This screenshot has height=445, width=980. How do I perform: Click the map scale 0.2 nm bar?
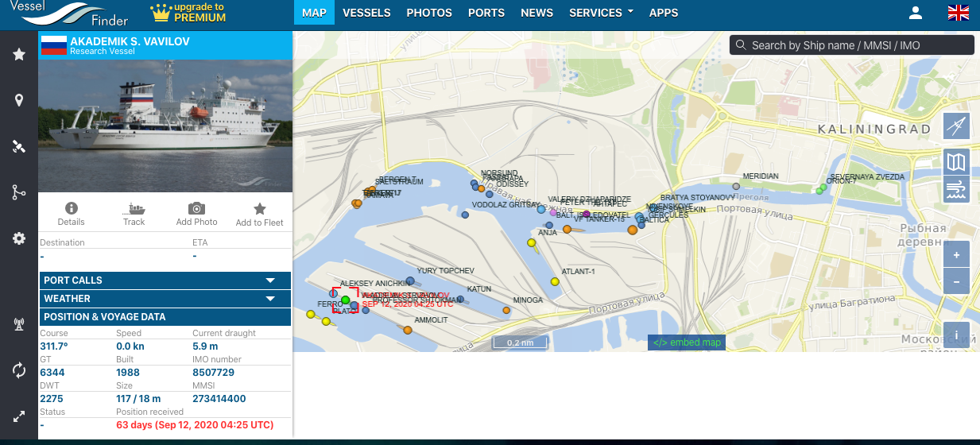[x=520, y=342]
